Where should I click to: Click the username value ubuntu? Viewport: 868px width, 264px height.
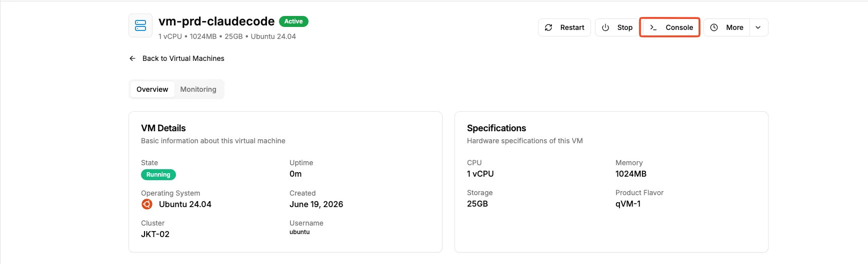[299, 232]
